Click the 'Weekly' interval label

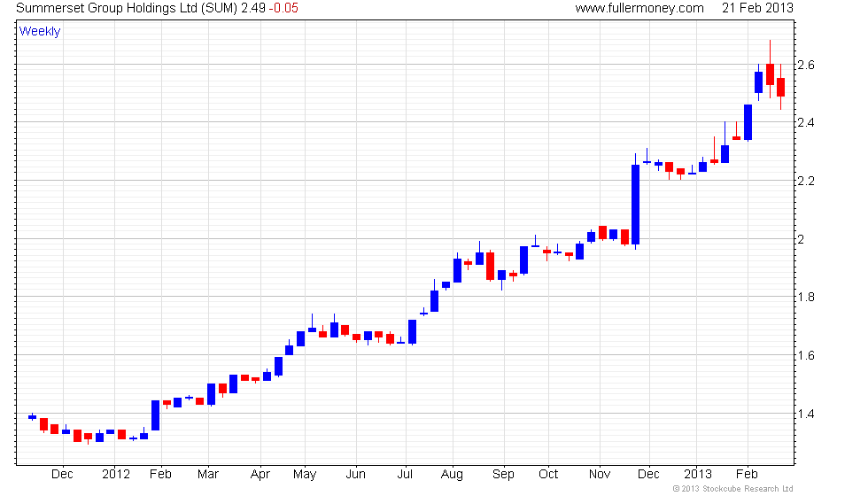click(x=40, y=32)
